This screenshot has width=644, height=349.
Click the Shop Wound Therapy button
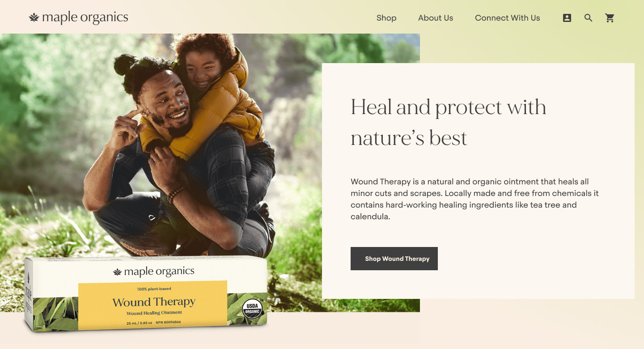tap(394, 259)
